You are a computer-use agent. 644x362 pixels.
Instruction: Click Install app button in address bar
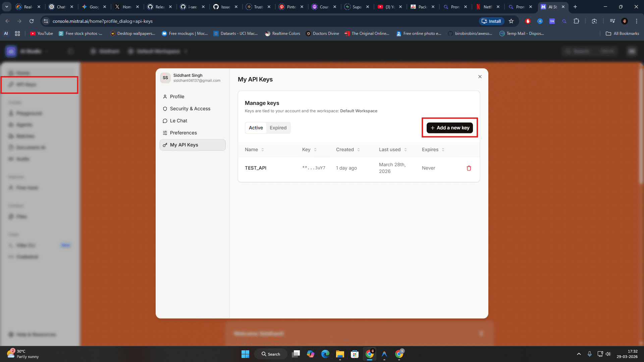point(491,21)
